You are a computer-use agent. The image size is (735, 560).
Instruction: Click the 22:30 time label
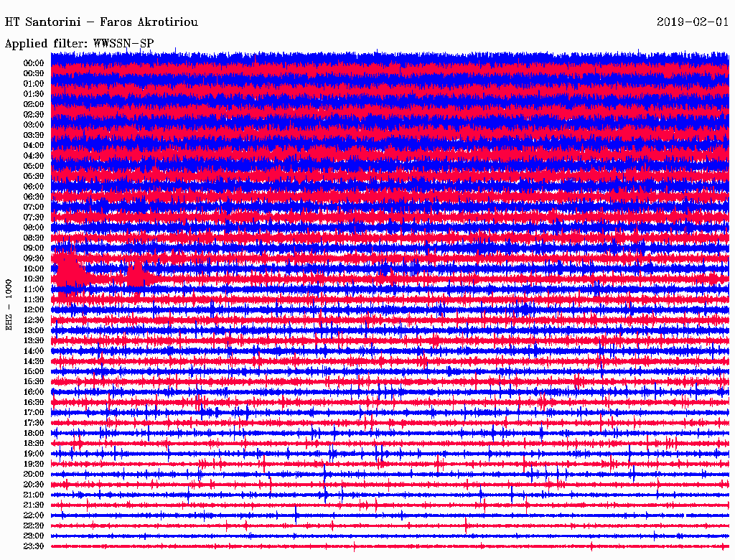click(34, 526)
